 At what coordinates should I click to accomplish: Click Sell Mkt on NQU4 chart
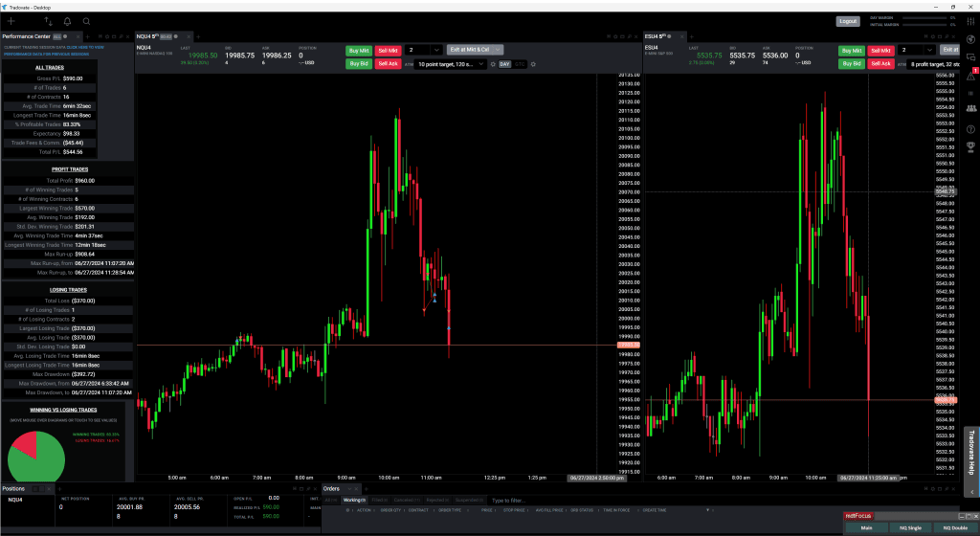coord(388,51)
